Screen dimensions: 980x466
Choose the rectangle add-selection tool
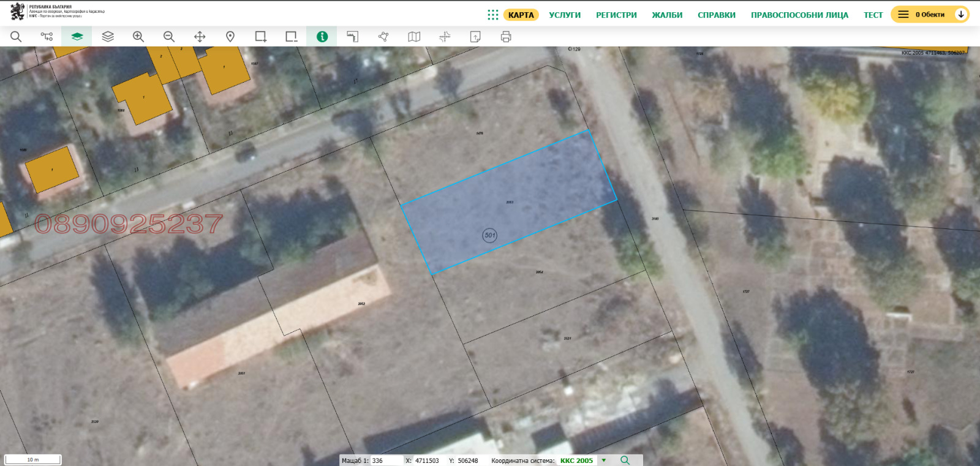pos(261,37)
